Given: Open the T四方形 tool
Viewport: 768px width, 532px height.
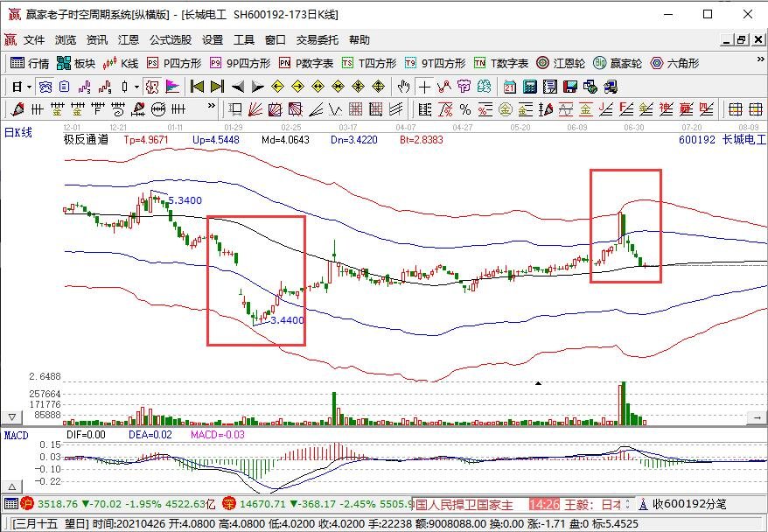Looking at the screenshot, I should coord(369,63).
